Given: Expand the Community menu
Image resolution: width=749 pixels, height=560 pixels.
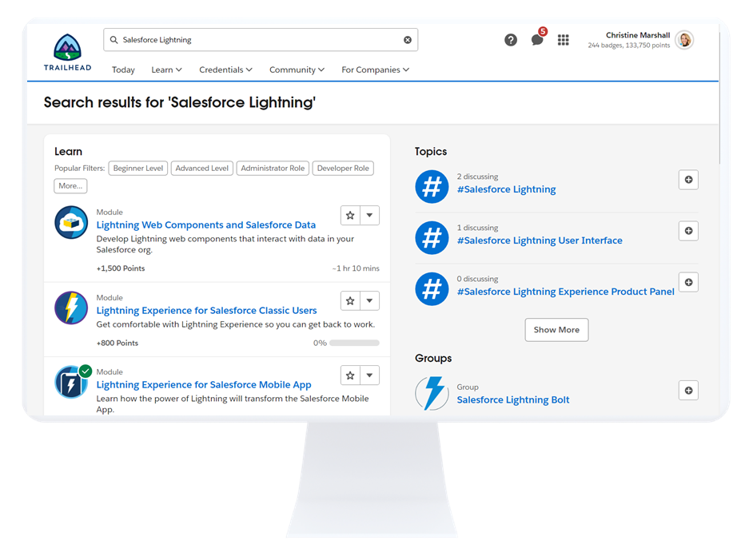Looking at the screenshot, I should (297, 70).
